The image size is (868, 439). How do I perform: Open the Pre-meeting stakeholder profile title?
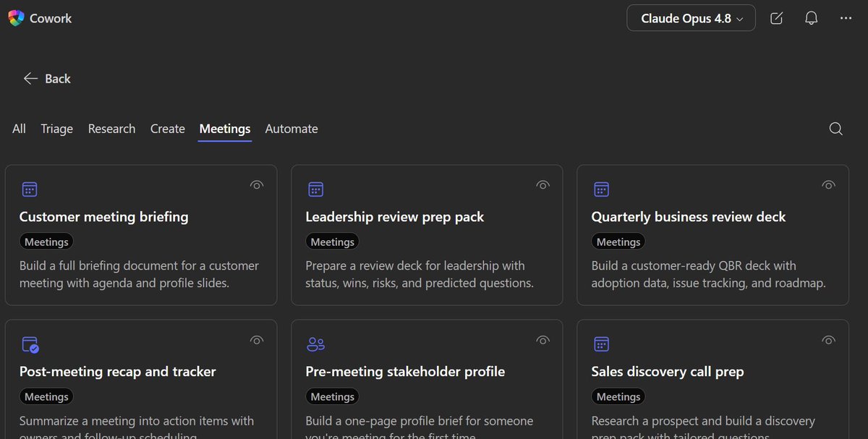(405, 372)
